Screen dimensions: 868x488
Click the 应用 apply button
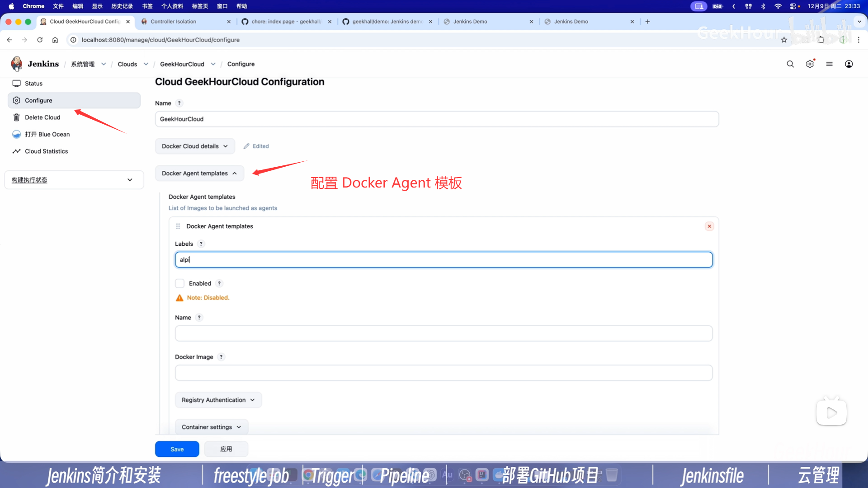[226, 449]
